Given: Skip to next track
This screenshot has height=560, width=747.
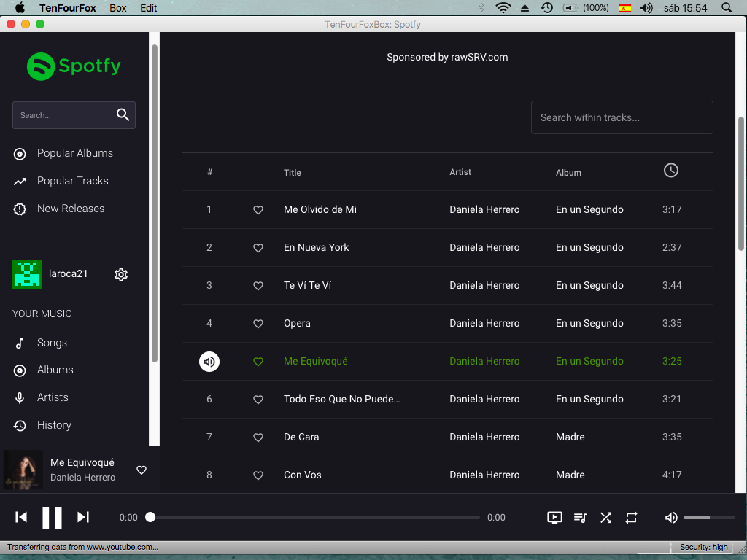Looking at the screenshot, I should (x=83, y=517).
